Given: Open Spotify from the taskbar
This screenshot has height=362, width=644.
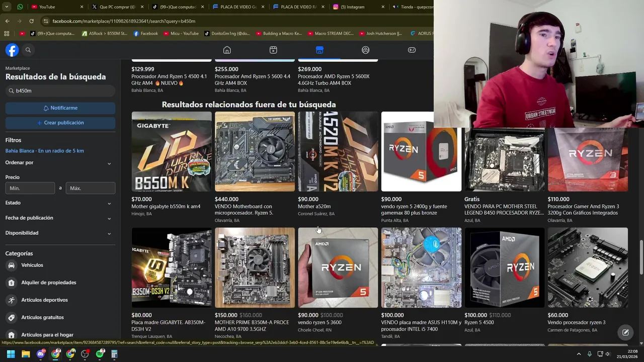Looking at the screenshot, I should [100, 354].
